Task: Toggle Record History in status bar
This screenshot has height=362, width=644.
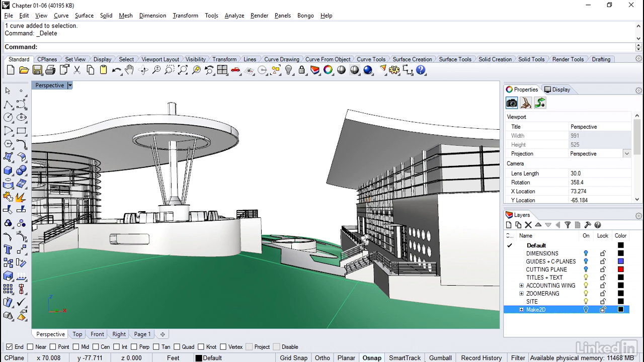Action: point(481,358)
